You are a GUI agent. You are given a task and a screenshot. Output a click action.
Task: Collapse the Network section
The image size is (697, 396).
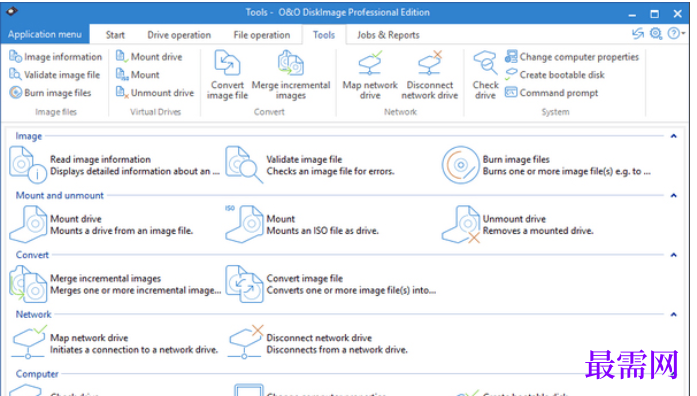point(673,315)
